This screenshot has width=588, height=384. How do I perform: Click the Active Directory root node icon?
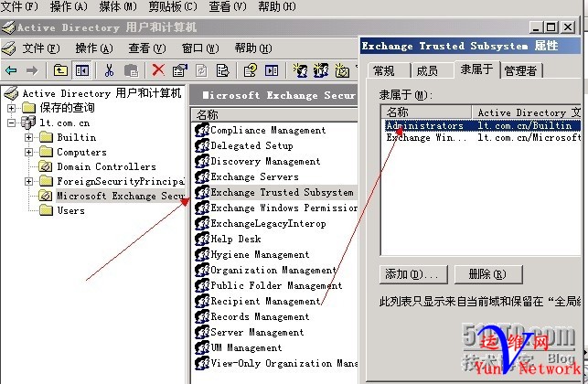[x=11, y=93]
